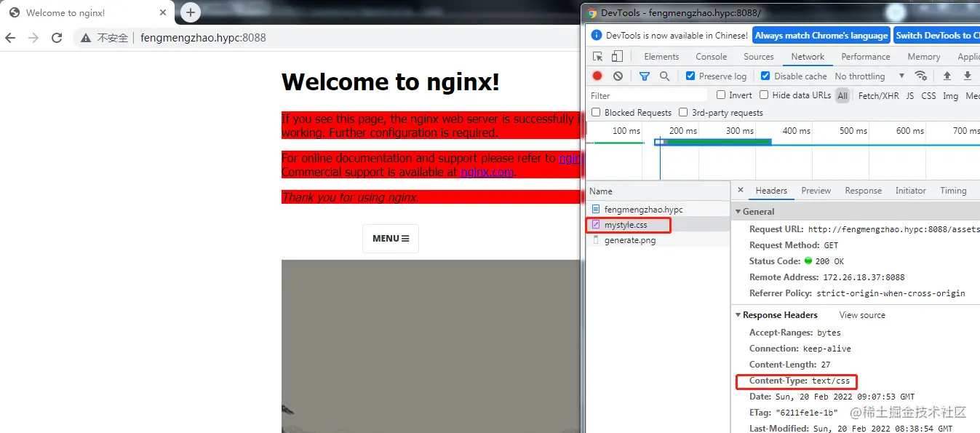This screenshot has width=980, height=433.
Task: Reload the browser page
Action: (57, 38)
